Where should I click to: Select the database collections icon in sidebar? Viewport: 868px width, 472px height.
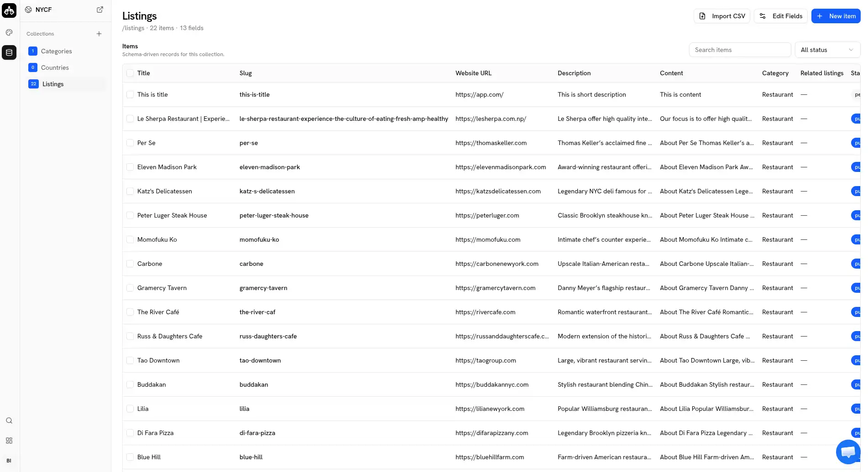(9, 52)
